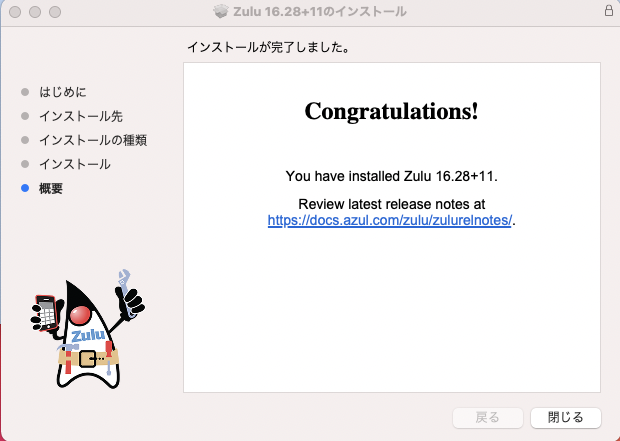Click the blue bullet next to 概要
Viewport: 620px width, 441px height.
point(25,188)
